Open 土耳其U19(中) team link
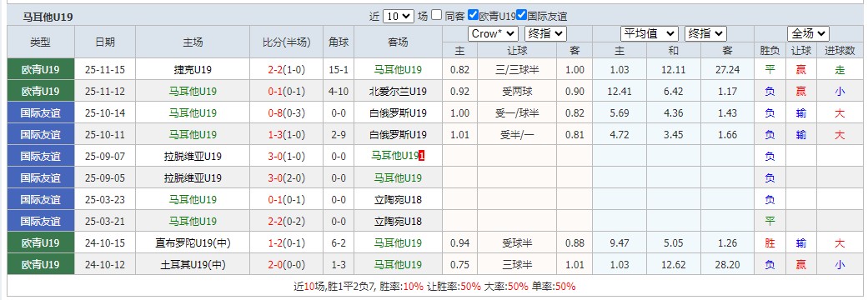868x300 pixels. [x=193, y=264]
